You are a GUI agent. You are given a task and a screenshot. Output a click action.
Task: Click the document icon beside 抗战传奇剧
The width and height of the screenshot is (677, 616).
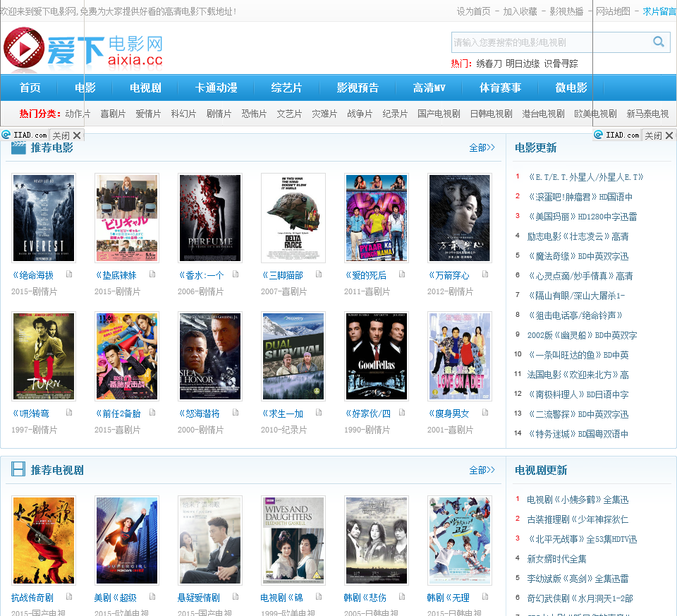(x=69, y=596)
